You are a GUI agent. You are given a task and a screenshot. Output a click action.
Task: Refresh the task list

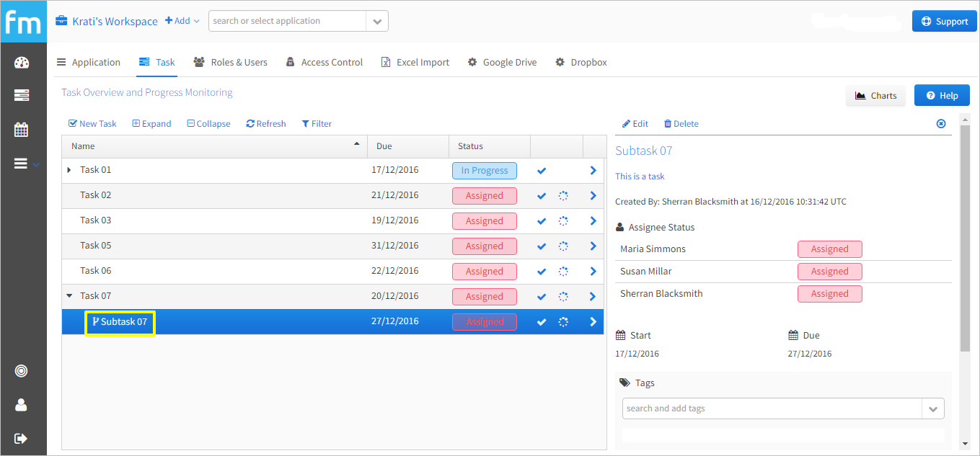(x=266, y=123)
